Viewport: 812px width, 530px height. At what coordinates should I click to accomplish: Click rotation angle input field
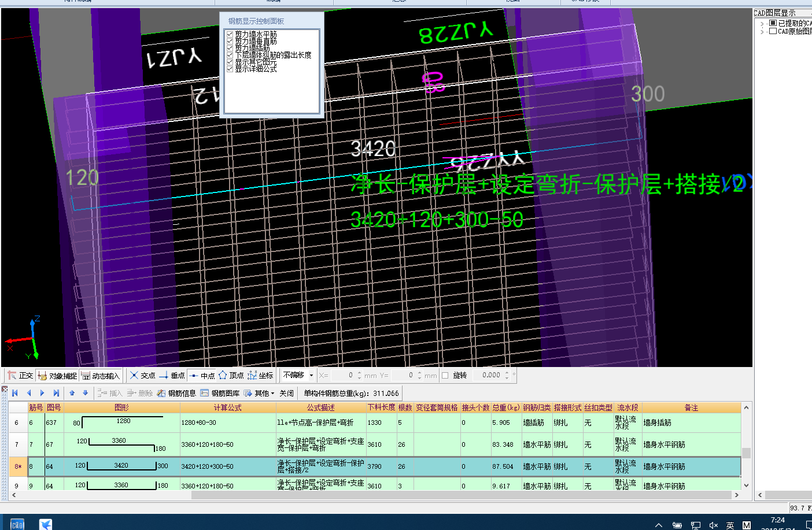[489, 375]
